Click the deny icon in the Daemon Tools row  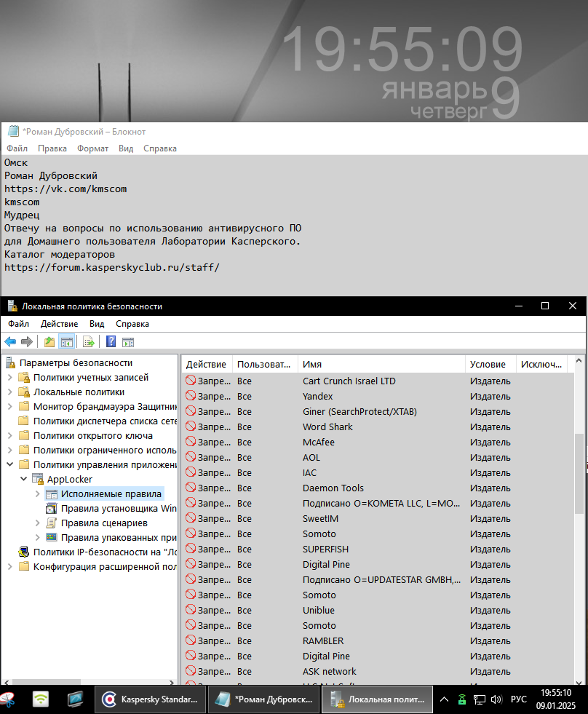click(191, 488)
